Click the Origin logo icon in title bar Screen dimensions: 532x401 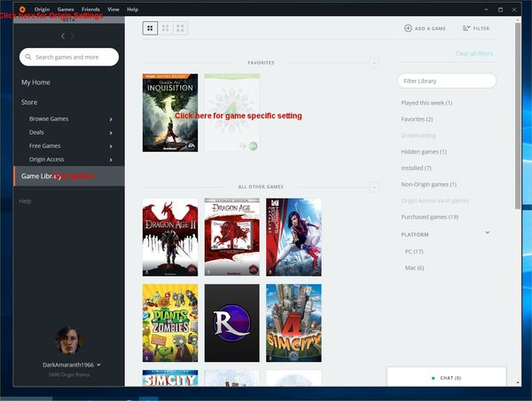click(22, 9)
